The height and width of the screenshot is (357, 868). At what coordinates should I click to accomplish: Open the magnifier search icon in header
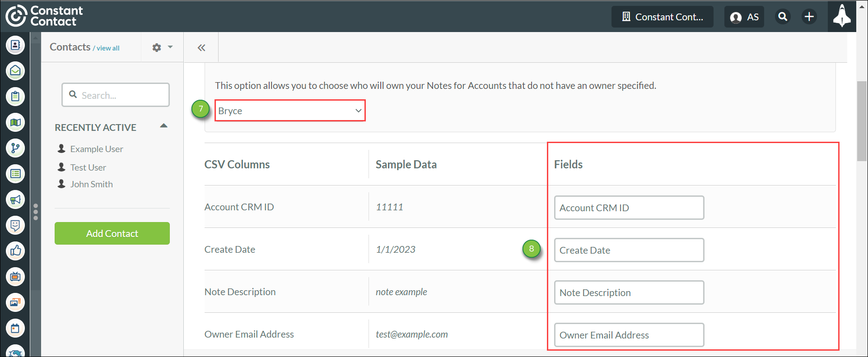click(783, 17)
